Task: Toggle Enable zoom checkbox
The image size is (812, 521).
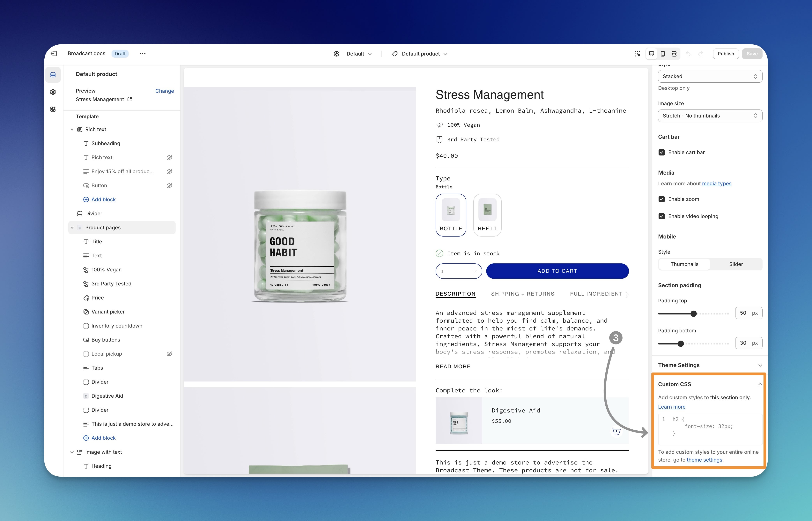Action: (x=661, y=199)
